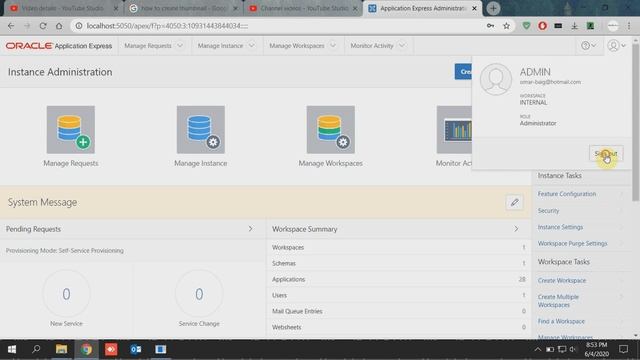Open new browser tab
This screenshot has height=360, width=640.
coord(493,8)
